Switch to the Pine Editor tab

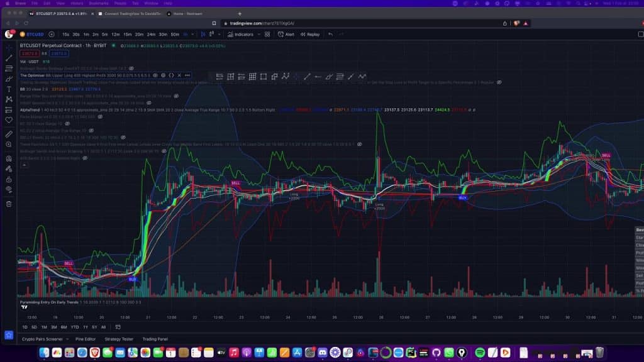[x=86, y=339]
